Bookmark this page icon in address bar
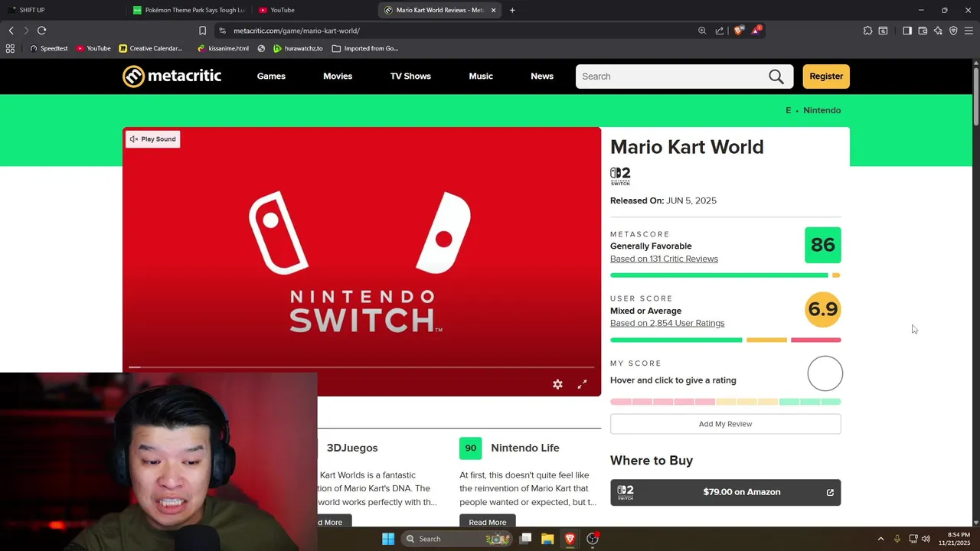 (x=202, y=31)
